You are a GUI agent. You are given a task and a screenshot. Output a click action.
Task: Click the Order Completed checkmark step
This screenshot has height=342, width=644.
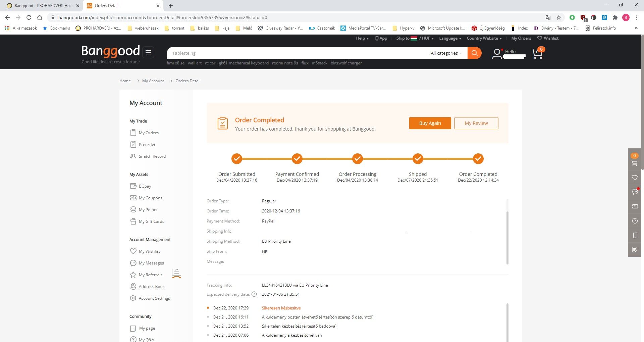point(478,159)
